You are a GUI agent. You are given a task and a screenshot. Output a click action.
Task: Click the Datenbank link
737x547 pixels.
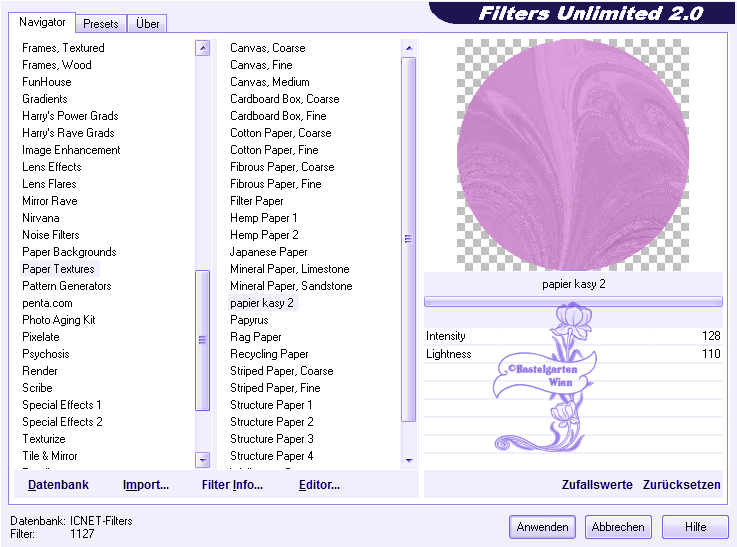point(58,484)
